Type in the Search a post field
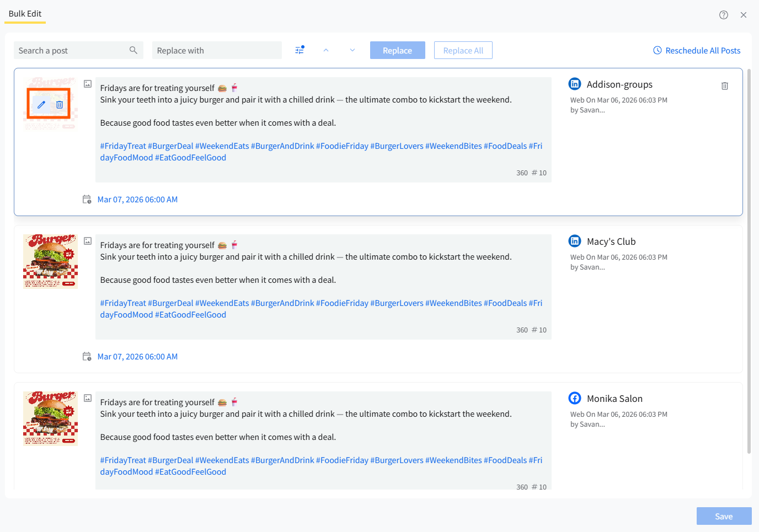This screenshot has width=759, height=532. 71,50
